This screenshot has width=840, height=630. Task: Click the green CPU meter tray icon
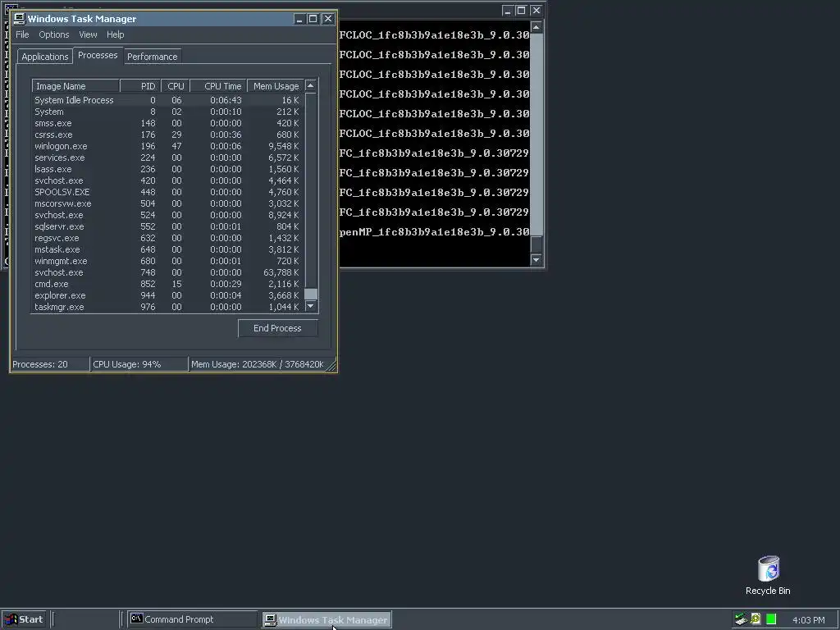tap(771, 619)
